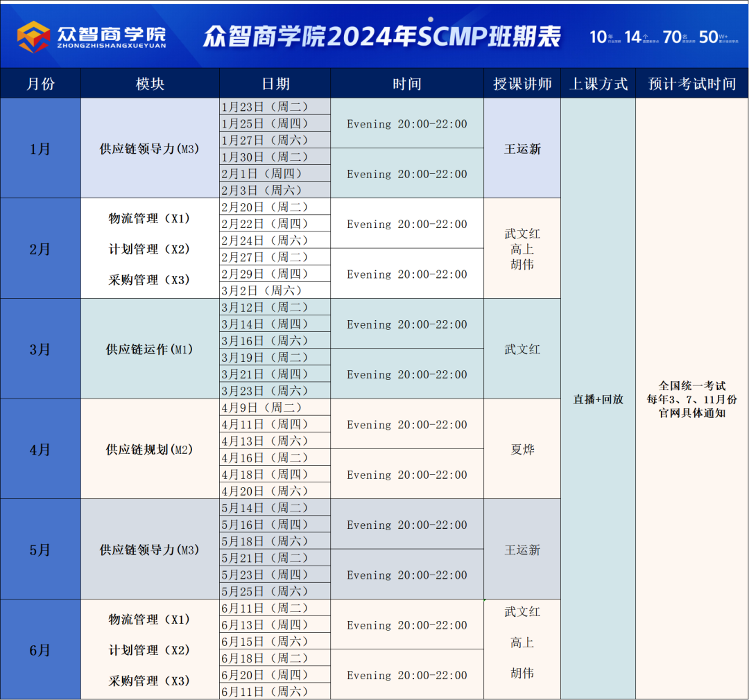Click Evening 20:00-22:00 beside 1月25日
The image size is (749, 700).
point(407,123)
